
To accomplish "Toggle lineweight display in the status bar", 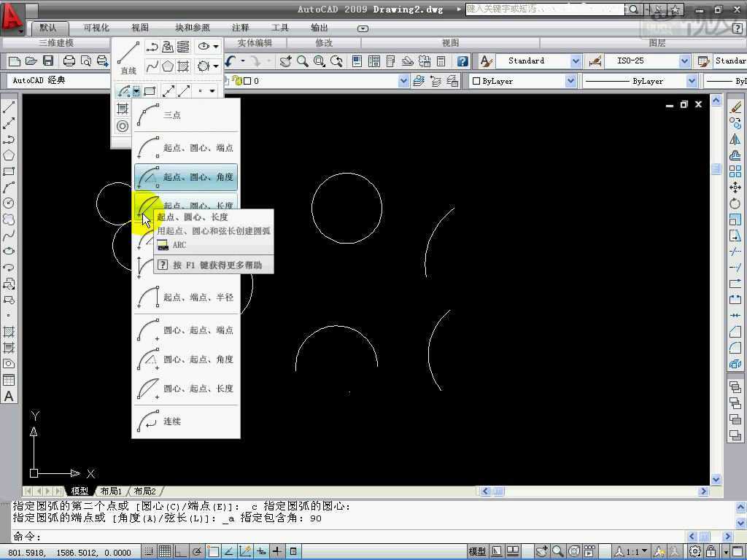I will tap(277, 551).
